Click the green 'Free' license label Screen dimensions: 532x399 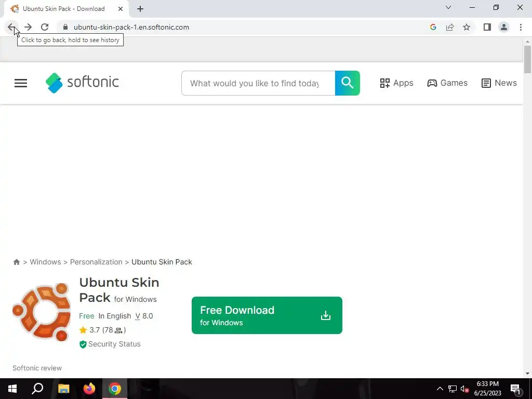(x=87, y=316)
